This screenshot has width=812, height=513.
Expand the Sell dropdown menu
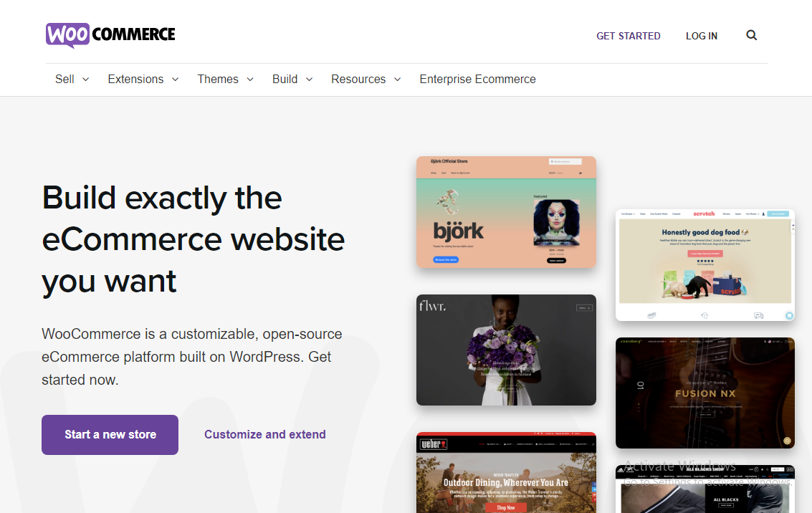(x=72, y=80)
